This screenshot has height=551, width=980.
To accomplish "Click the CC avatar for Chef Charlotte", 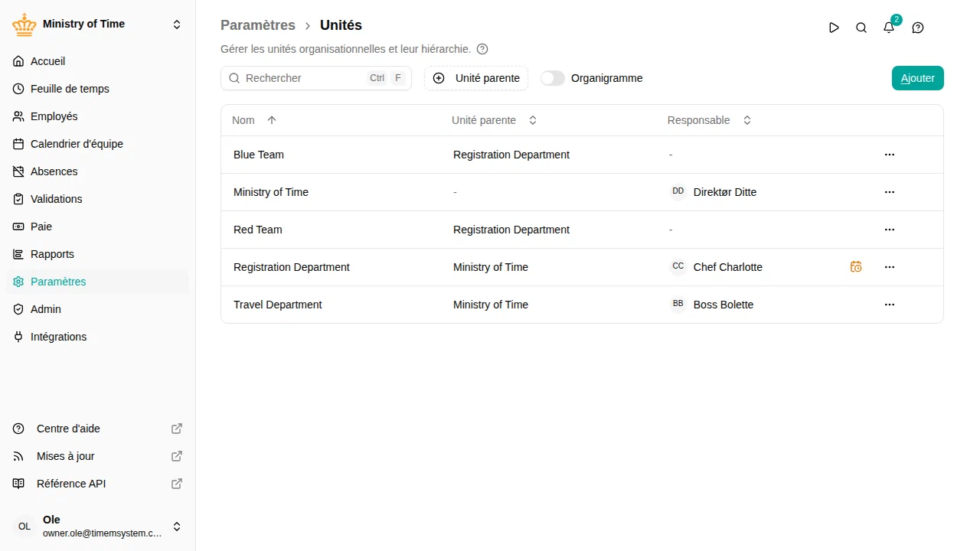I will pyautogui.click(x=678, y=266).
